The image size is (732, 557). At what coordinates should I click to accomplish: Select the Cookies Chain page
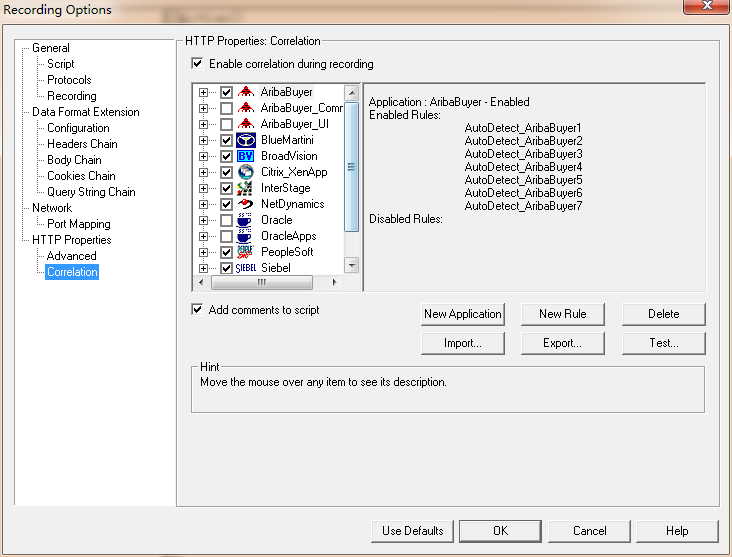(x=81, y=176)
